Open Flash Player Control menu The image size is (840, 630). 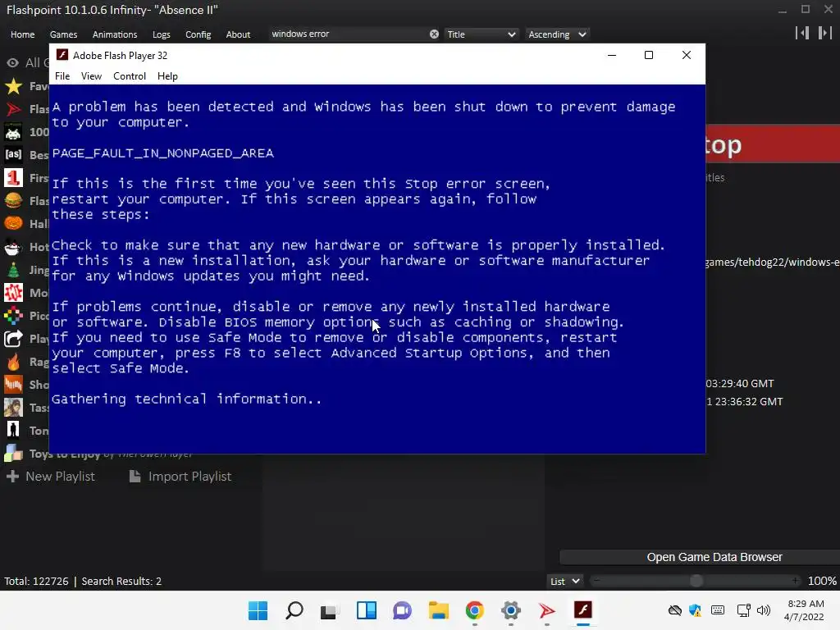pos(129,76)
